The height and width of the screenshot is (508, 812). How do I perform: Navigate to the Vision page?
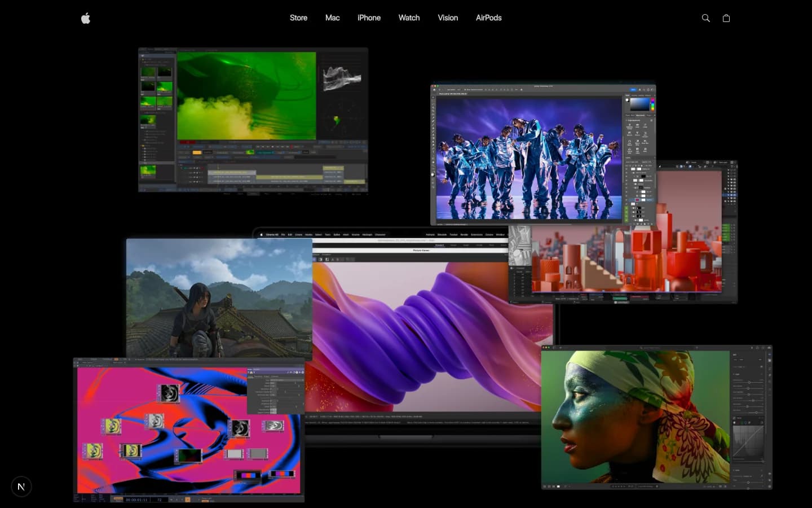point(448,18)
